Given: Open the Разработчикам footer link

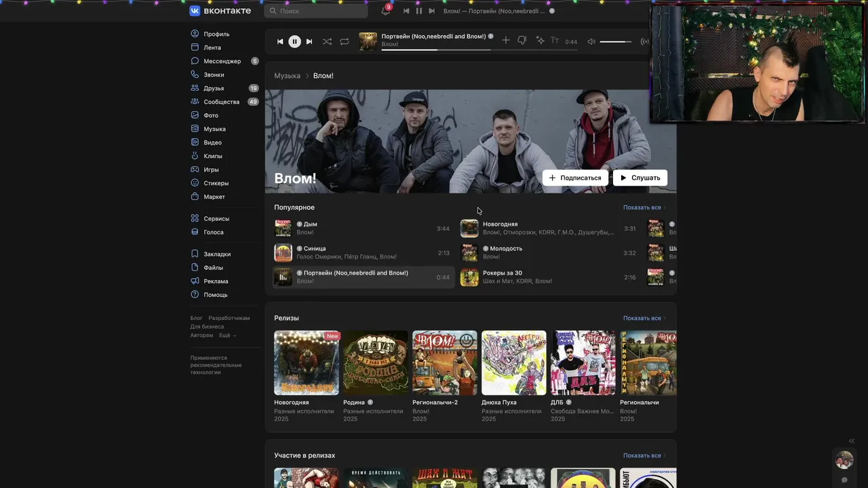Looking at the screenshot, I should click(x=229, y=318).
